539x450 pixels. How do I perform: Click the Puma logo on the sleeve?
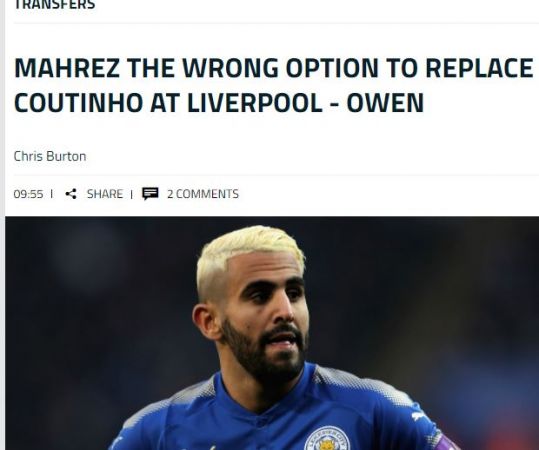[x=419, y=416]
